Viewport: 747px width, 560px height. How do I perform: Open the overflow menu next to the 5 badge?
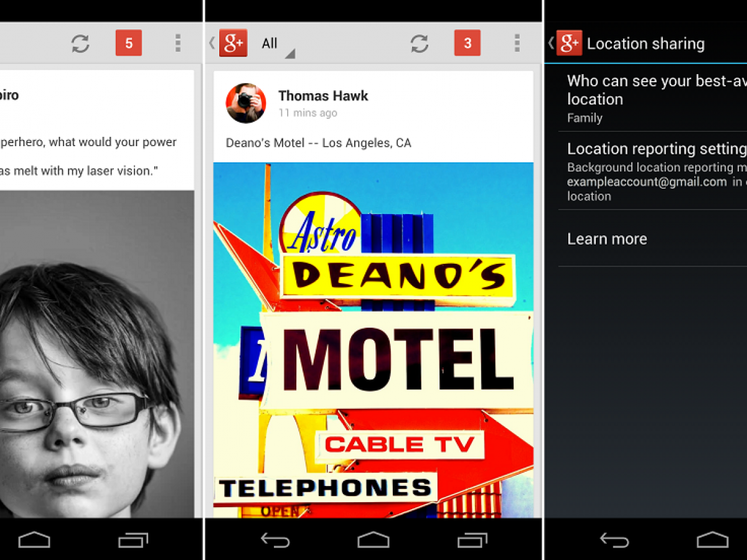[177, 44]
